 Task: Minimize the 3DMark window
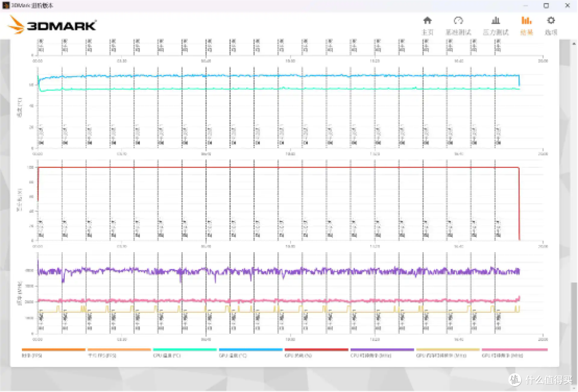click(526, 5)
